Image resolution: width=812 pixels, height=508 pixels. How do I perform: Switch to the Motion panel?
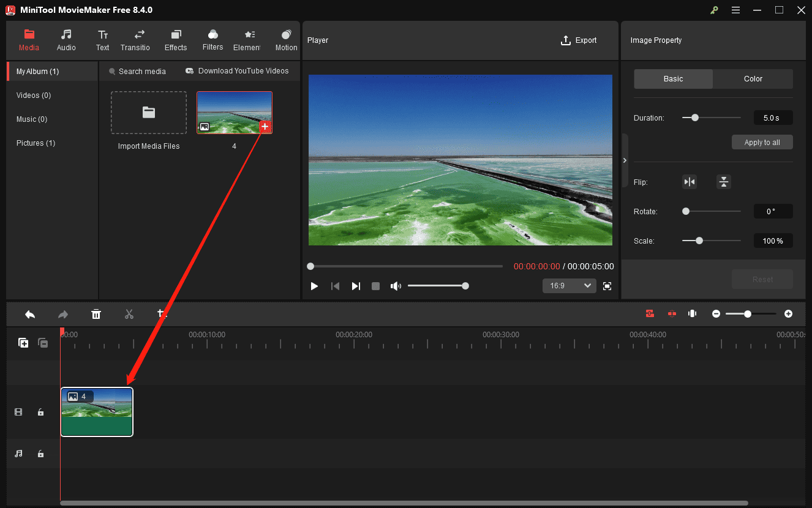click(285, 40)
